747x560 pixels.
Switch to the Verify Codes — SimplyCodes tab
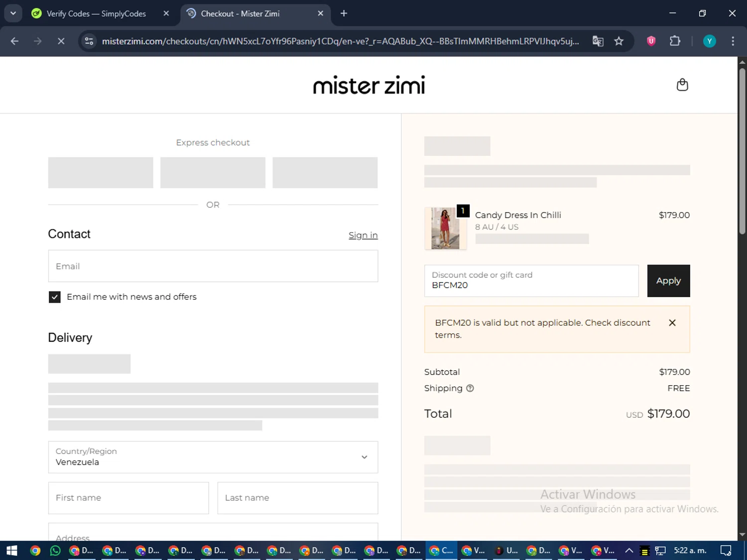click(96, 13)
